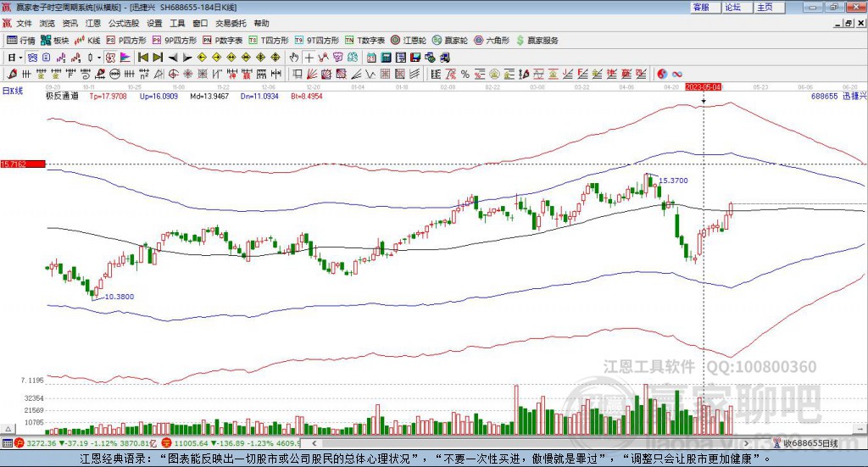
Task: Open the P四方形 tool
Action: (126, 41)
